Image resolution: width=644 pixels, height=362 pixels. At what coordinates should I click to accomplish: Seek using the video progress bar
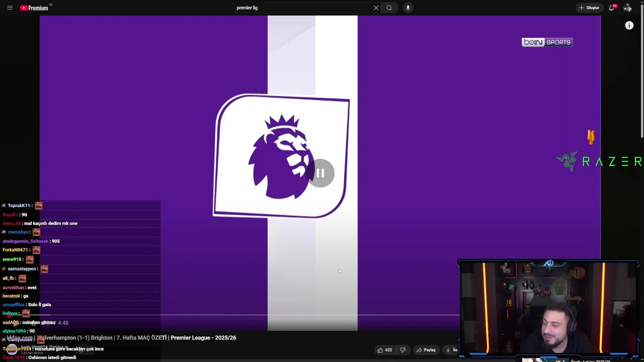click(250, 315)
